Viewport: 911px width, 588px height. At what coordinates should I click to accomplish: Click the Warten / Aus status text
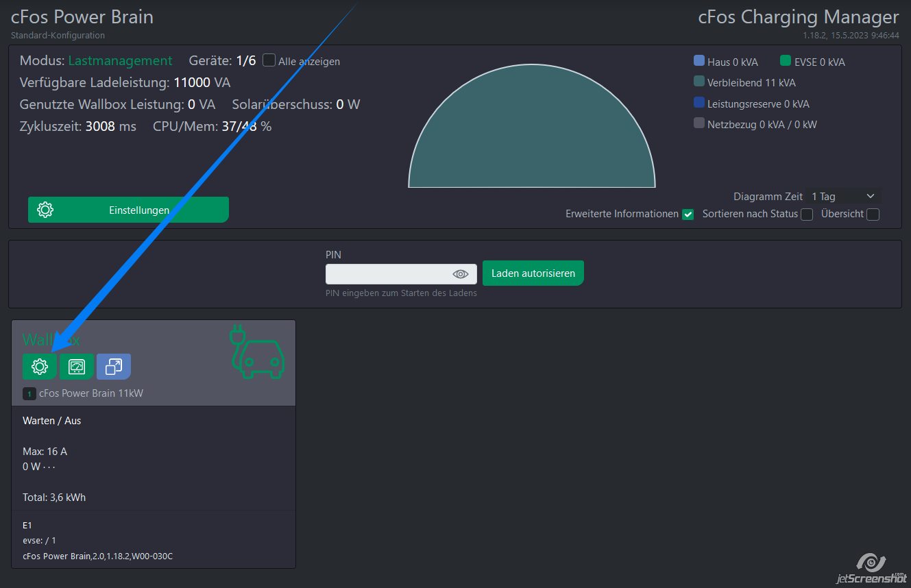tap(51, 420)
